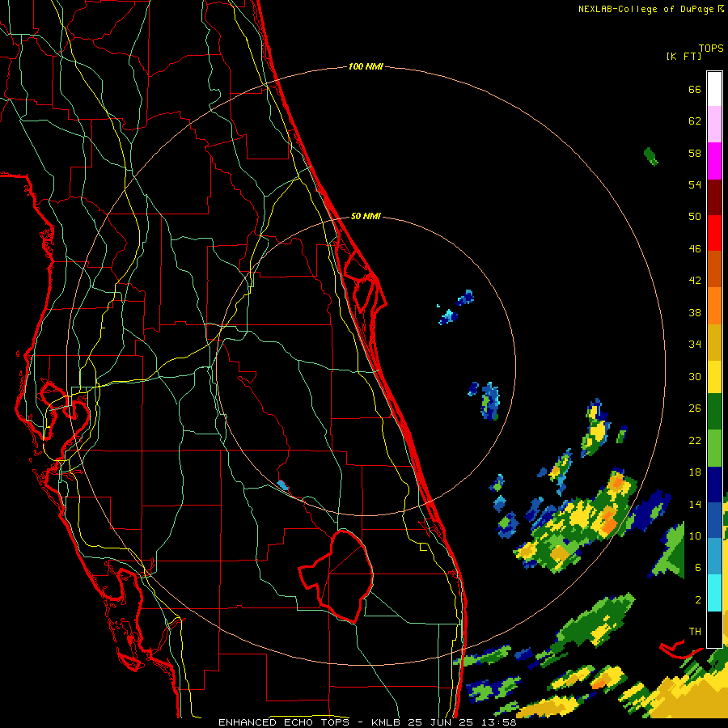Click the '46' legend value label
The image size is (728, 728).
coord(695,249)
